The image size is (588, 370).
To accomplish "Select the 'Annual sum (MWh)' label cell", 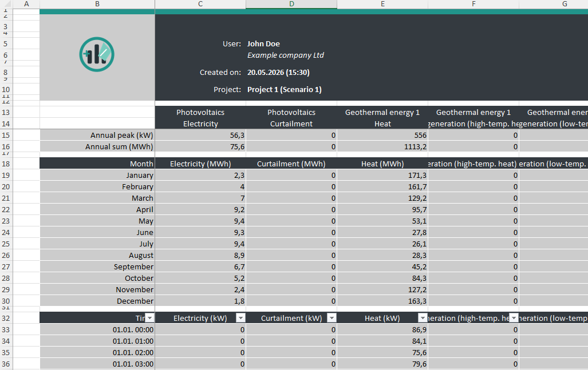I will click(x=97, y=146).
